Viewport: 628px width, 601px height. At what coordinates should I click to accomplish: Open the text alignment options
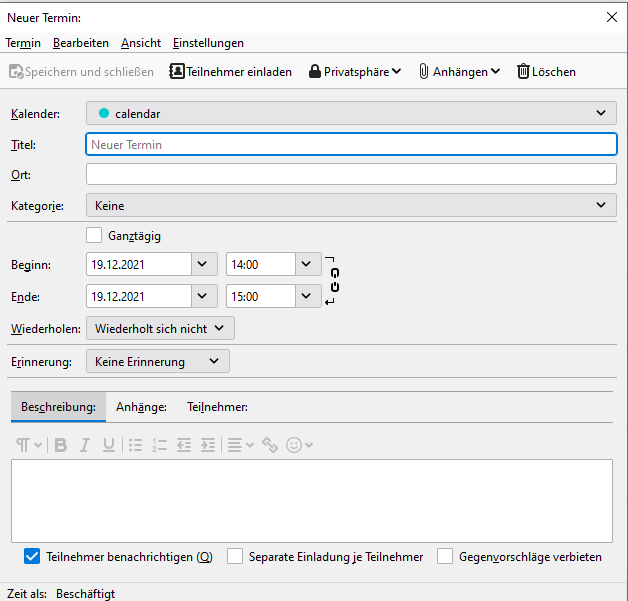[240, 445]
